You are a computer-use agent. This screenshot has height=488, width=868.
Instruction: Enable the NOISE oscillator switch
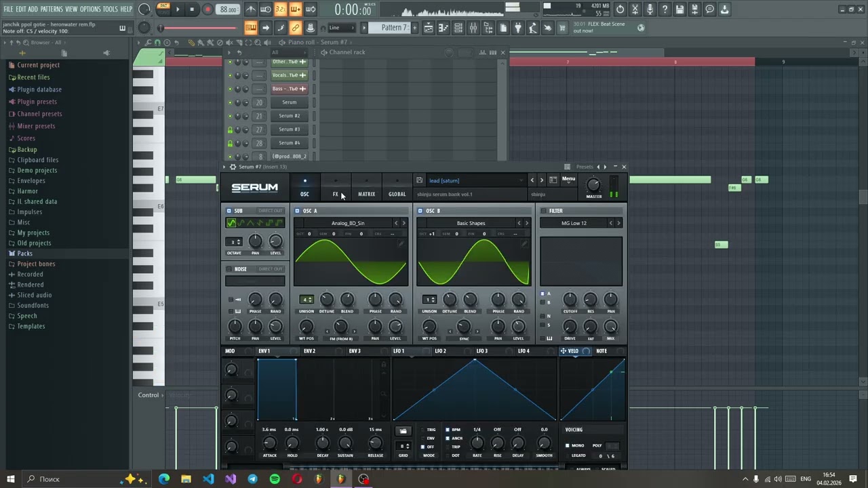[229, 269]
